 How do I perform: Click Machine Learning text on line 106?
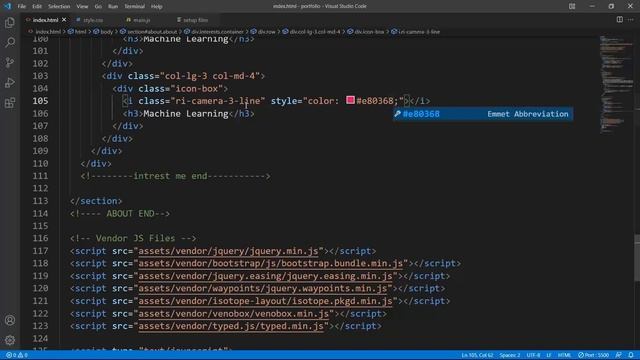coord(186,113)
